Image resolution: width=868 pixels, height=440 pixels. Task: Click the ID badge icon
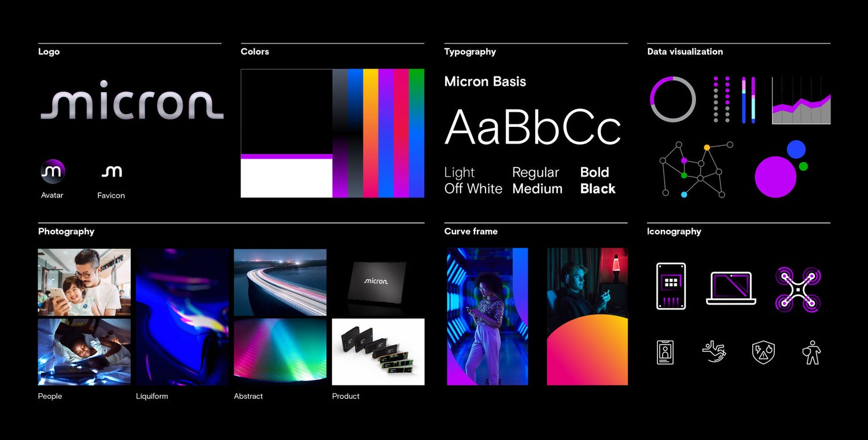[x=665, y=352]
